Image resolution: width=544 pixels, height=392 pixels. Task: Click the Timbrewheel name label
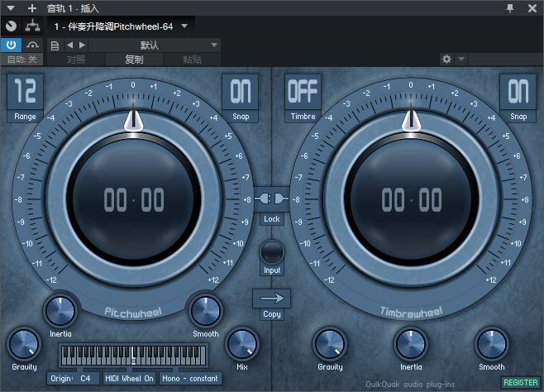pos(411,313)
